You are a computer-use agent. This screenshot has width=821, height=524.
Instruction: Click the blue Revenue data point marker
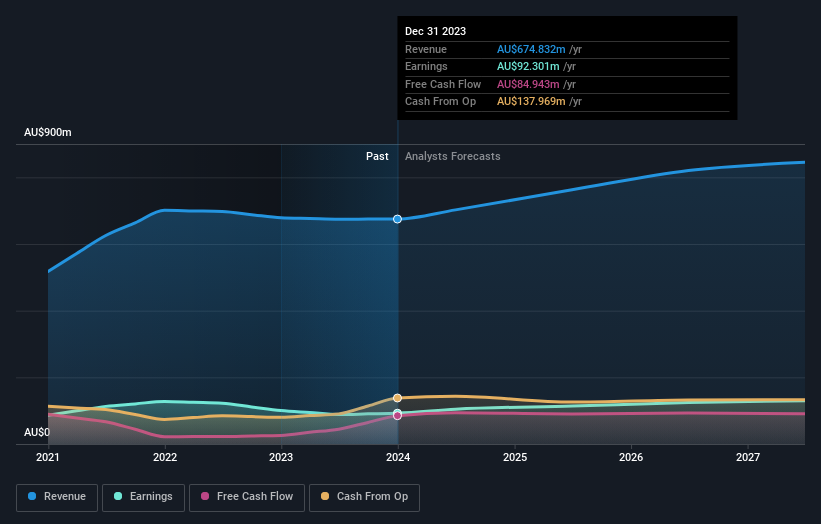[397, 219]
